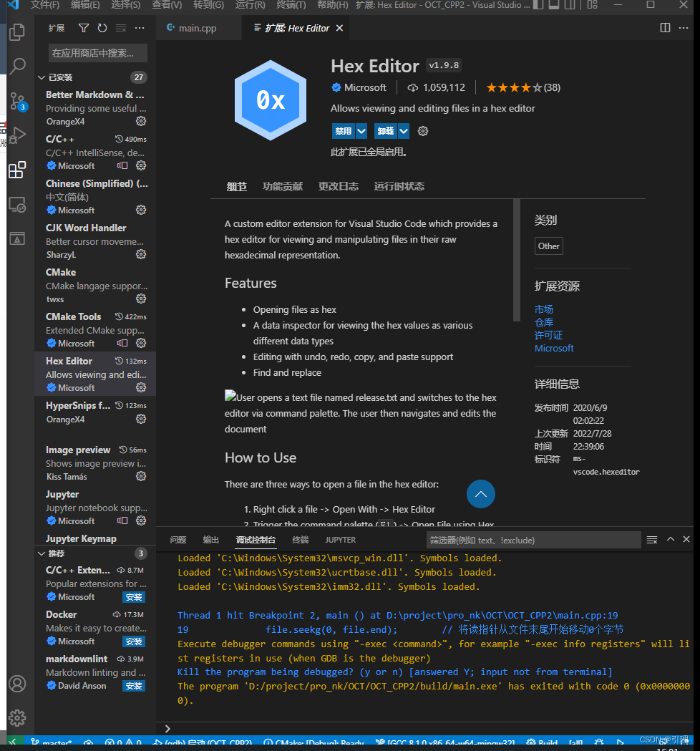Open the extensions filter icon
This screenshot has height=751, width=700.
(84, 27)
